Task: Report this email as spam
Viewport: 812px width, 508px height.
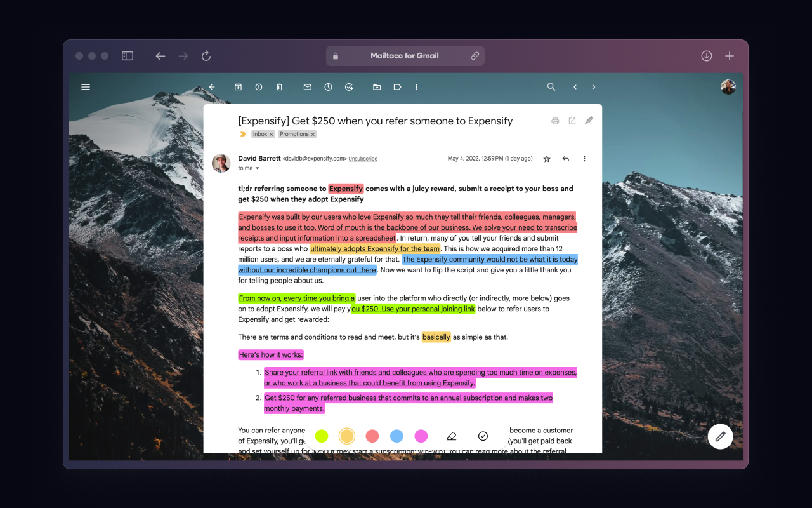Action: (x=259, y=87)
